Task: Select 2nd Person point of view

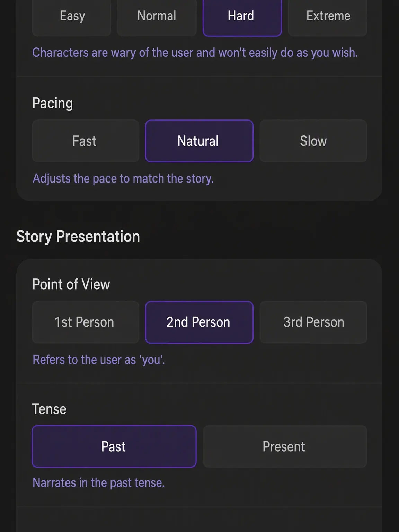Action: click(199, 322)
